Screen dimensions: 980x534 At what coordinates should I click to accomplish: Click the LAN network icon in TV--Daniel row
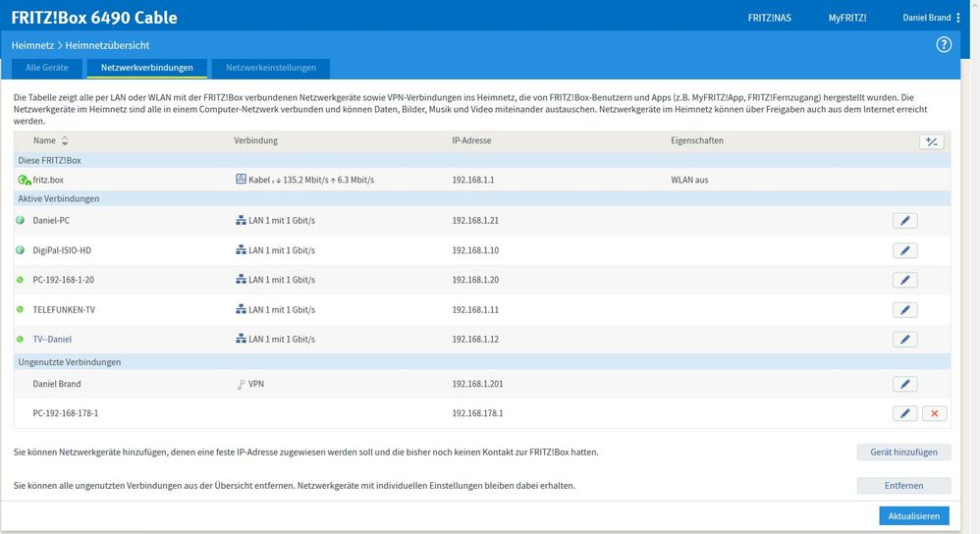pyautogui.click(x=241, y=339)
